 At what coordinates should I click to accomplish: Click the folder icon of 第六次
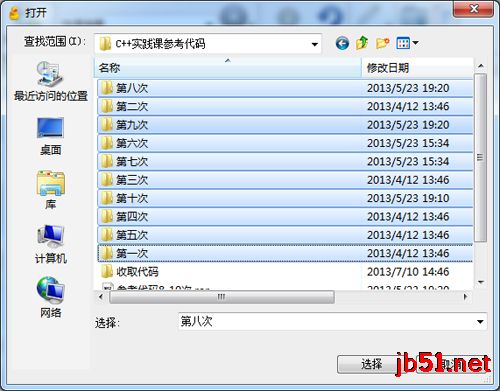click(x=107, y=143)
